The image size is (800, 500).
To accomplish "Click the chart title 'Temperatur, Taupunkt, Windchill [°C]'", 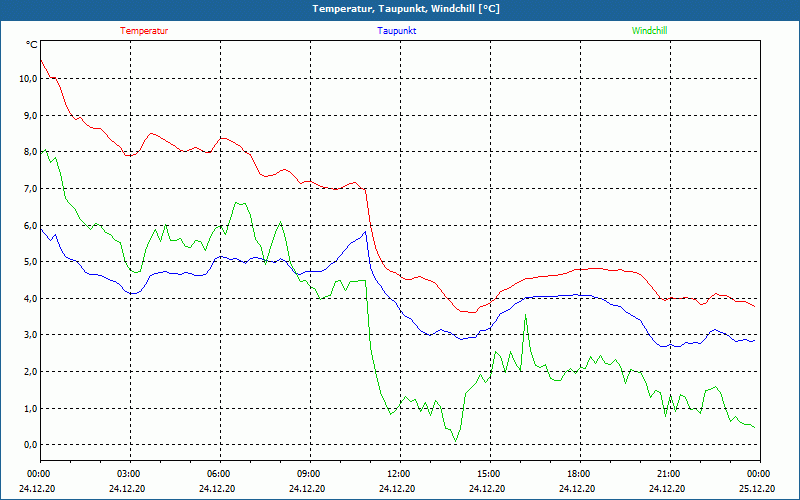I will [x=406, y=9].
